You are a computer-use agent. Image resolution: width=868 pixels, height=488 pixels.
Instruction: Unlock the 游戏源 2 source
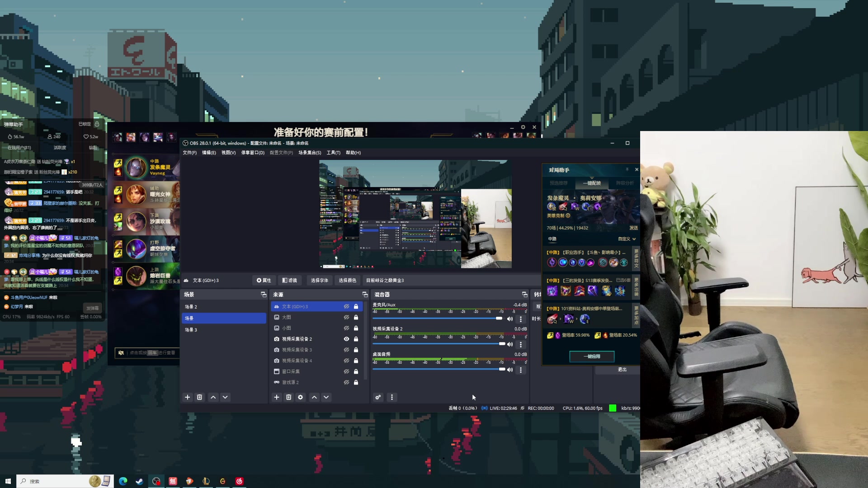[356, 382]
